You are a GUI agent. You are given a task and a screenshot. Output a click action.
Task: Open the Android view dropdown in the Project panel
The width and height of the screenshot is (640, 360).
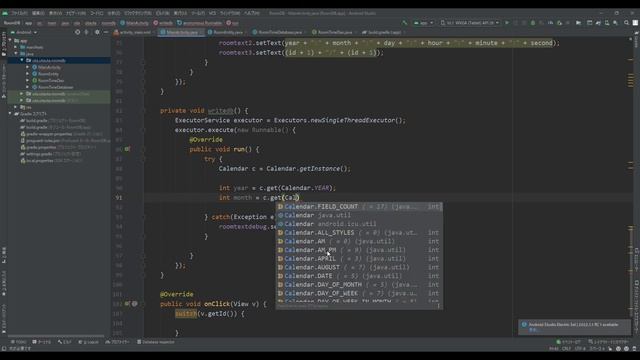tap(24, 32)
